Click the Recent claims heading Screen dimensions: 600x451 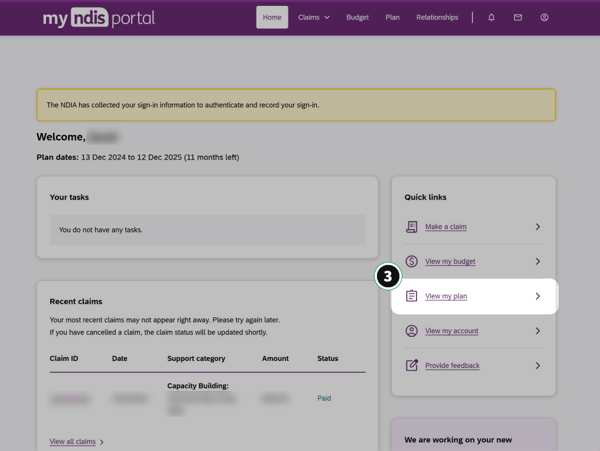(x=76, y=301)
